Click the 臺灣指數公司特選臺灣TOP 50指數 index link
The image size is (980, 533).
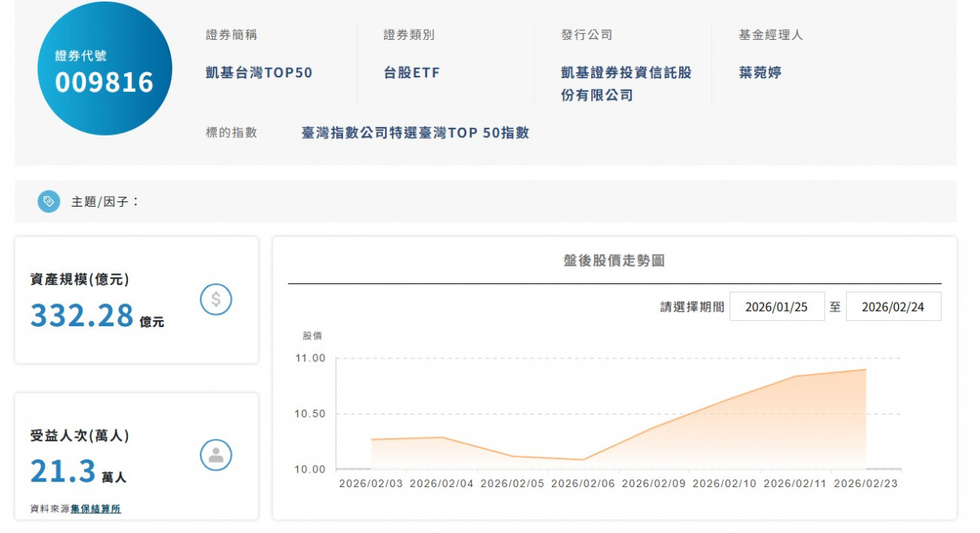click(x=415, y=132)
